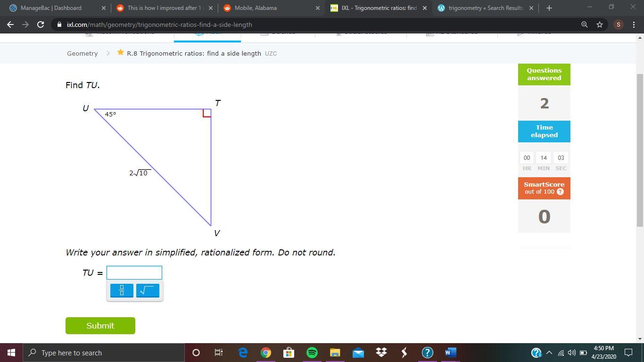The width and height of the screenshot is (644, 362).
Task: Open the Chrome three-dot menu
Action: pyautogui.click(x=634, y=25)
